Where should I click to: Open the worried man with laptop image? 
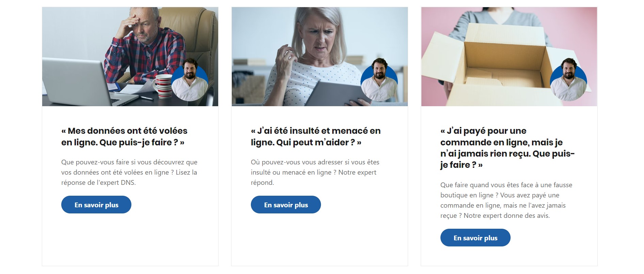click(x=130, y=57)
